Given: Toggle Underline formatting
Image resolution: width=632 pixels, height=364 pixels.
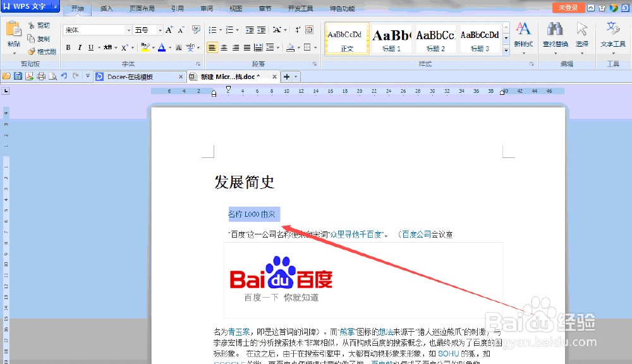Looking at the screenshot, I should (x=90, y=47).
